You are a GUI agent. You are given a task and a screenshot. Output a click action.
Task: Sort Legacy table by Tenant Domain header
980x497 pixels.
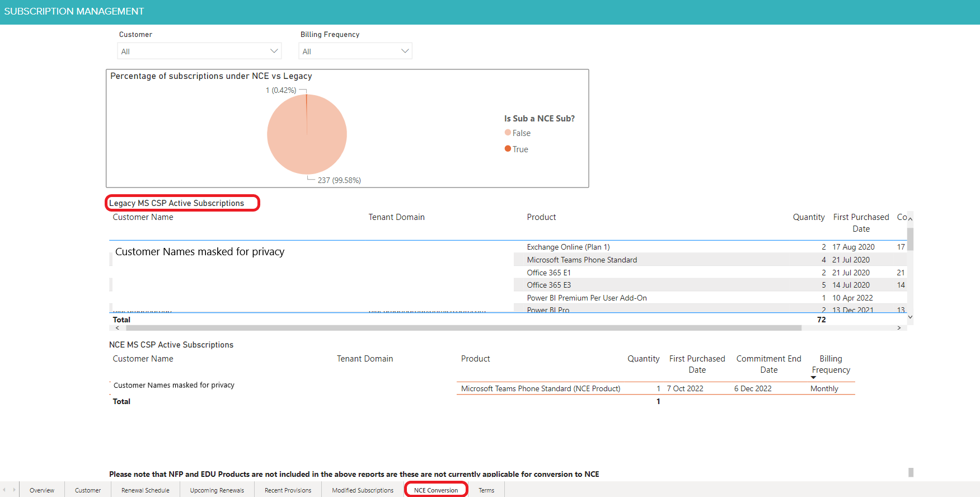tap(396, 217)
